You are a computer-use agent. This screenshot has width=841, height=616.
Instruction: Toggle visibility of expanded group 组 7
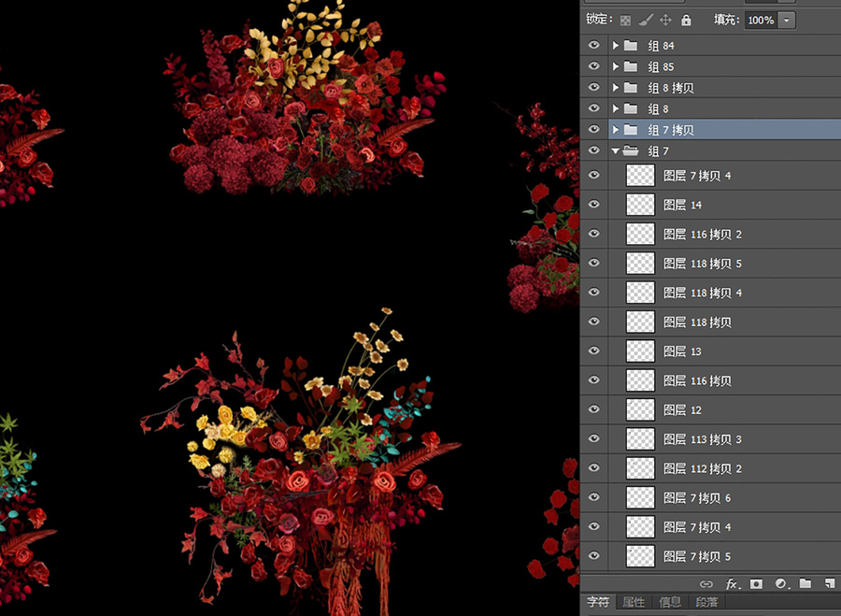tap(593, 150)
